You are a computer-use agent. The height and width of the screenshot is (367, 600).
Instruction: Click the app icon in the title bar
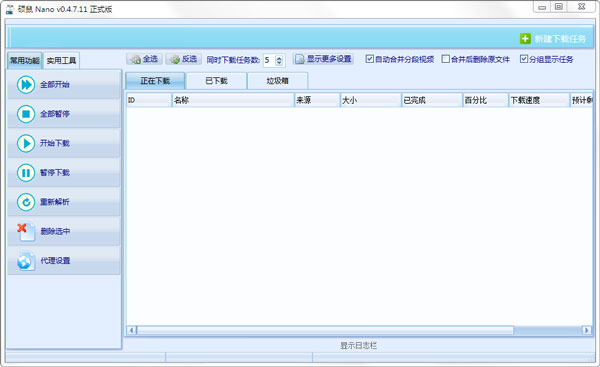tap(10, 9)
